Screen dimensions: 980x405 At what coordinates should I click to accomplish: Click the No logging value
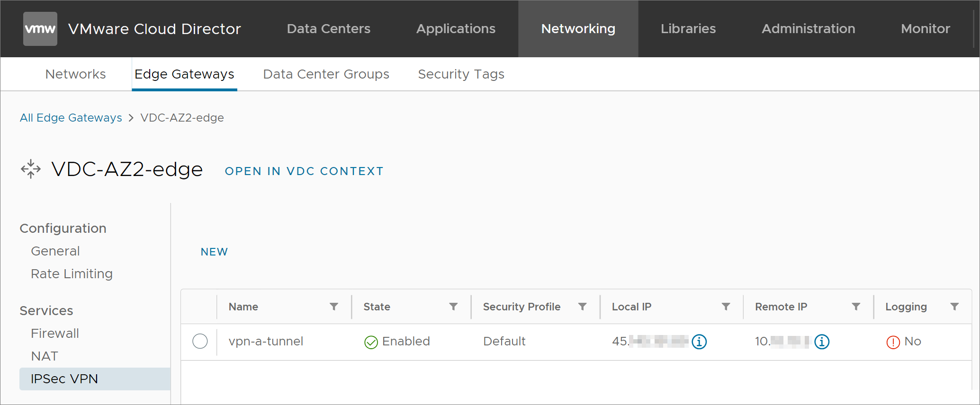[x=913, y=342]
